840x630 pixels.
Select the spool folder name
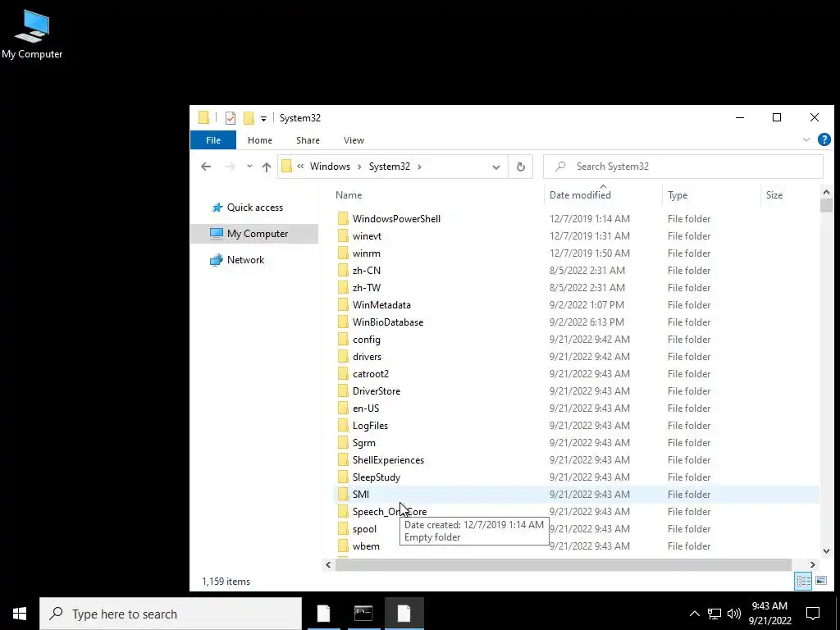[364, 529]
